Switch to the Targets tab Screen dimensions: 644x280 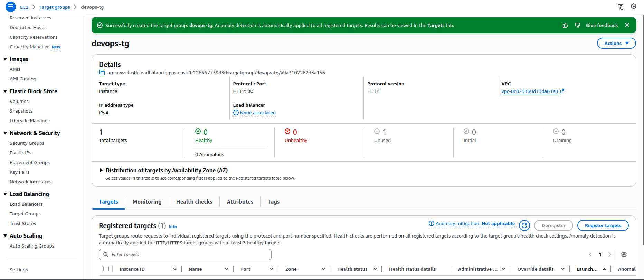pos(108,202)
